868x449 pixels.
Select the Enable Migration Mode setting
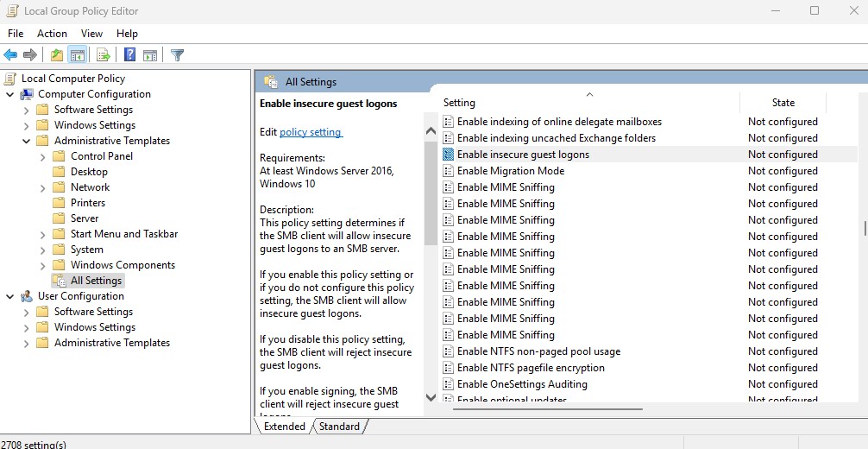click(511, 171)
